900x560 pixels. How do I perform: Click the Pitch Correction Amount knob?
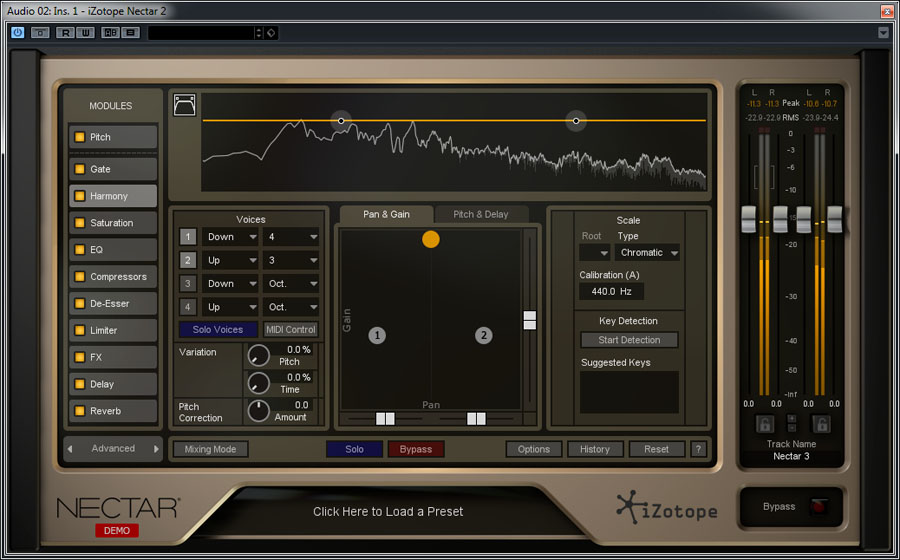tap(259, 410)
